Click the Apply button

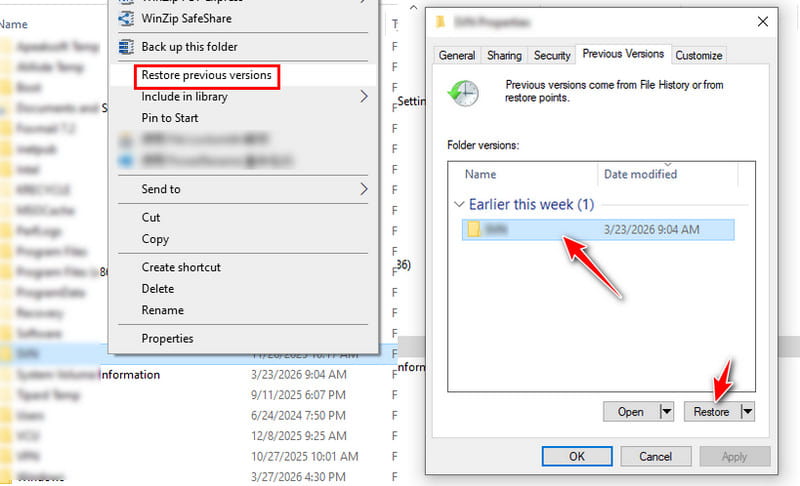735,456
